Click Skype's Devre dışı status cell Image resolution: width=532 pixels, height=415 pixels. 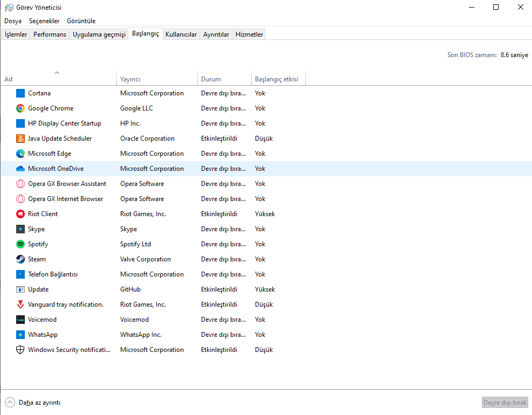[223, 229]
